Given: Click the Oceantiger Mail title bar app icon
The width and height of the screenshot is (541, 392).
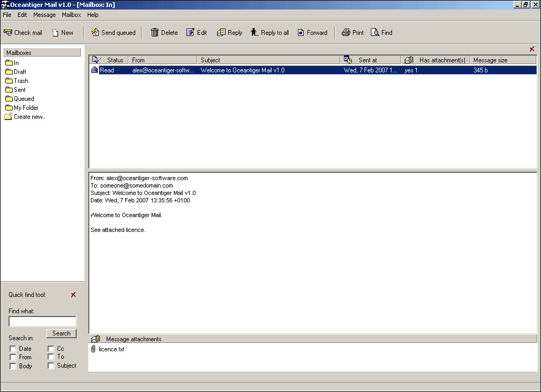Looking at the screenshot, I should (5, 5).
